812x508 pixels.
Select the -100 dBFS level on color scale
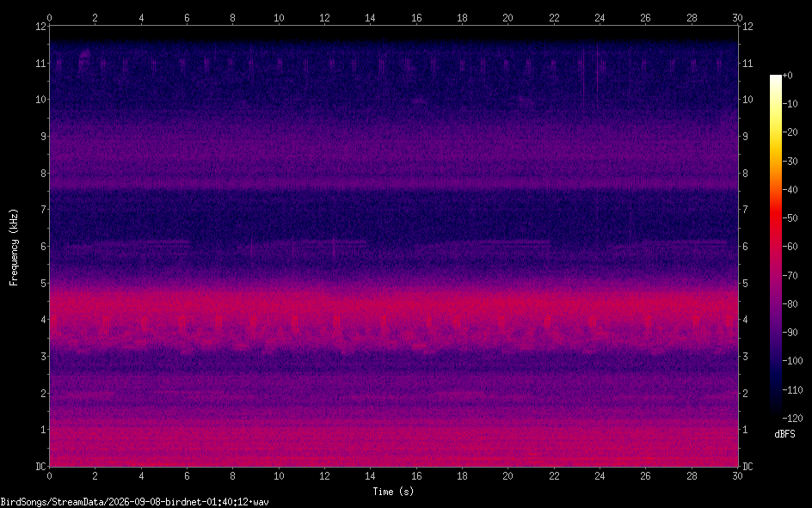tap(792, 360)
